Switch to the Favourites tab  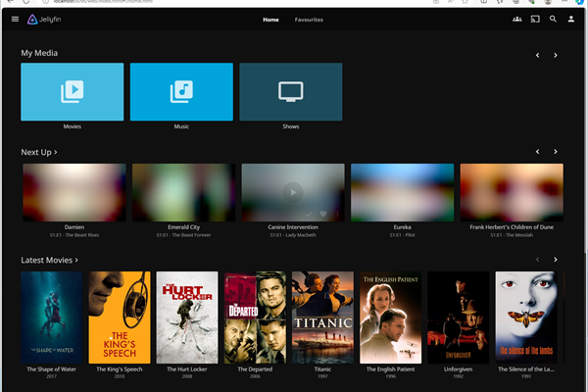309,19
